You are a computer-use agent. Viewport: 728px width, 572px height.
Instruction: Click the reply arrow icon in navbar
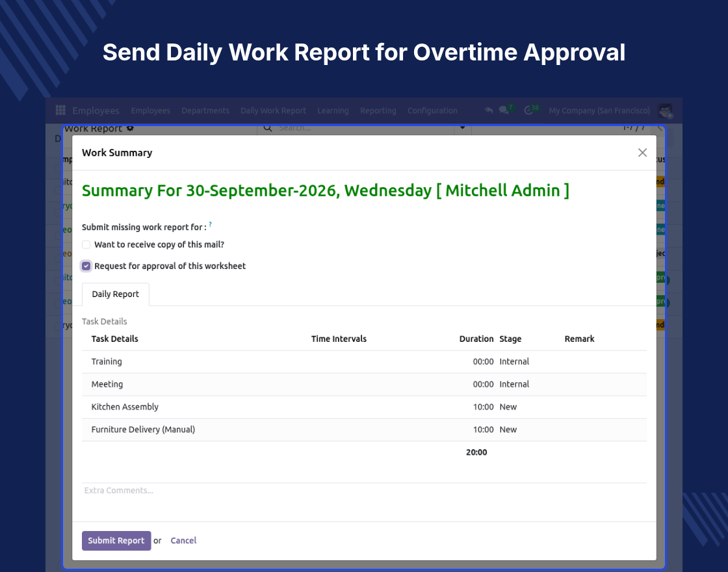click(488, 110)
